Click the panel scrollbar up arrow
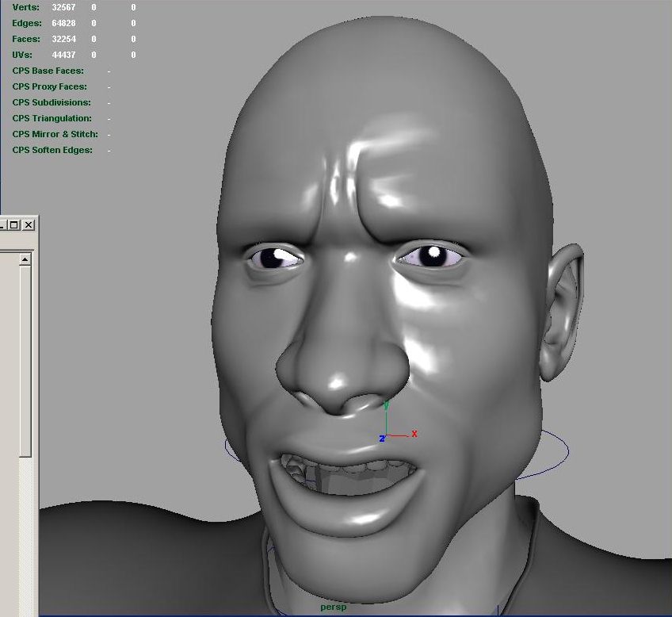672x617 pixels. click(x=25, y=259)
